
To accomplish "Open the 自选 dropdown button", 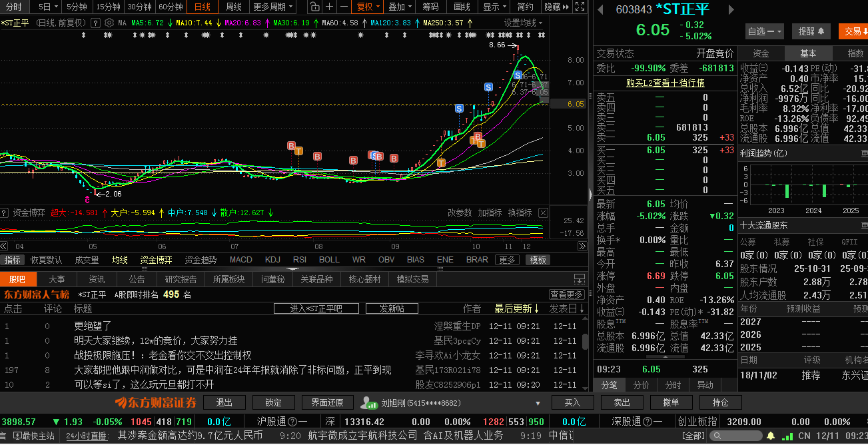I will click(x=765, y=31).
